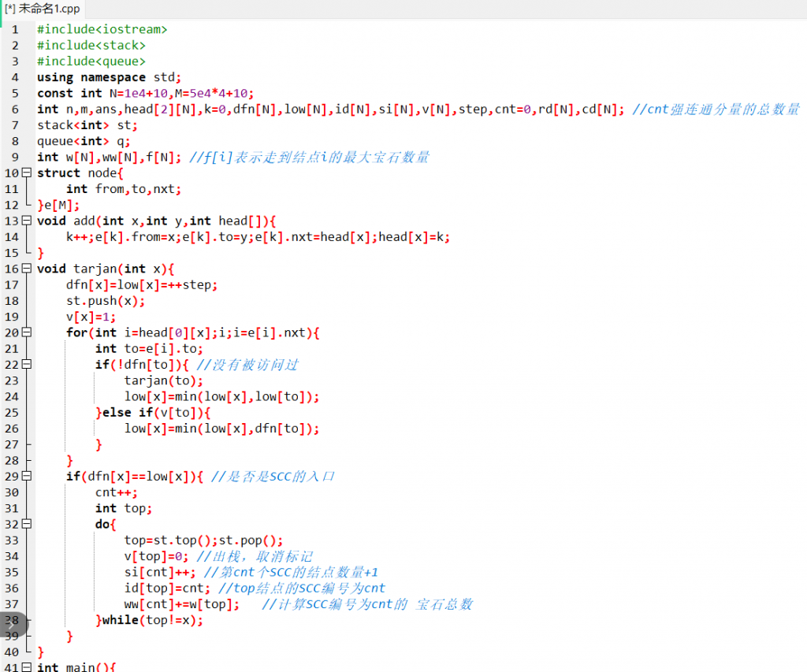Screen dimensions: 807x672
Task: Click the line starting with 'k++;e[k].from=x;'
Action: click(258, 236)
